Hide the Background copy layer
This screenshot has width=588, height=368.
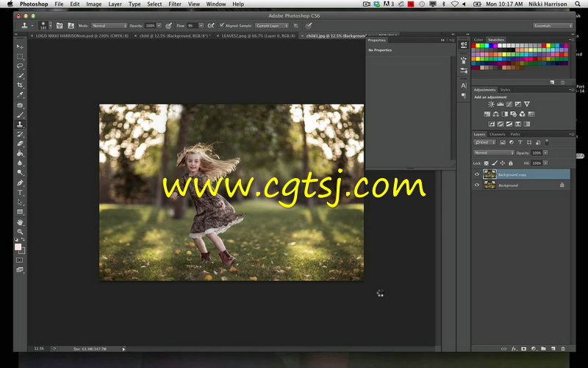tap(477, 174)
